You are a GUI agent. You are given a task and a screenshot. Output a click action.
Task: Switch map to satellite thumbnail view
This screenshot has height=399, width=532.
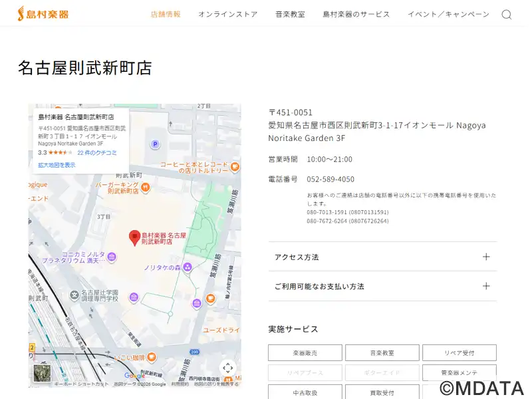click(42, 373)
